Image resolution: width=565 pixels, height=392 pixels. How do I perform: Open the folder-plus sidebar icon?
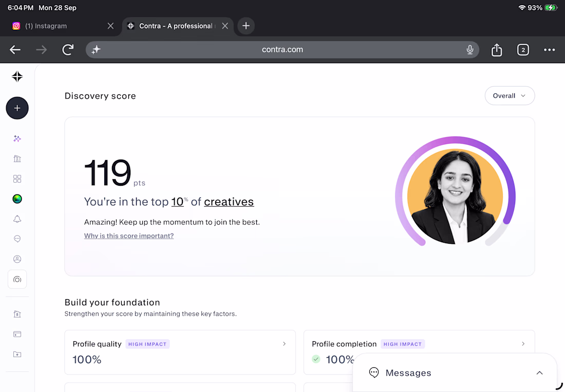17,354
